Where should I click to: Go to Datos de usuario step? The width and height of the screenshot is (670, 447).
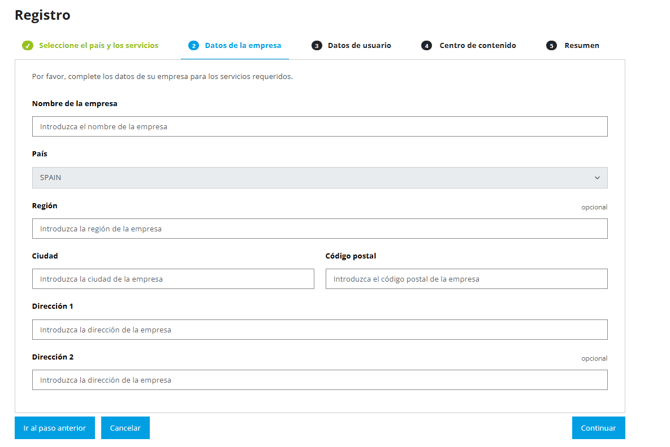[x=359, y=45]
